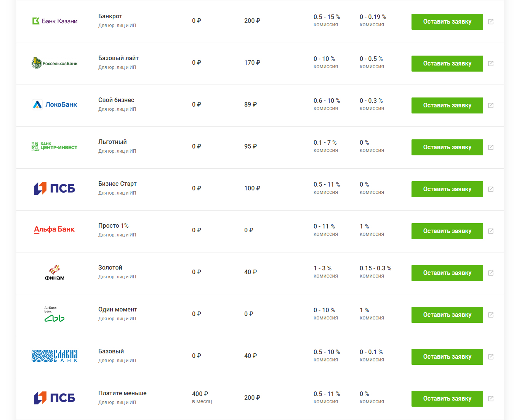Viewport: 522px width, 420px height.
Task: Submit application for ЛокоБанк Свой бизнес tariff
Action: pos(447,105)
